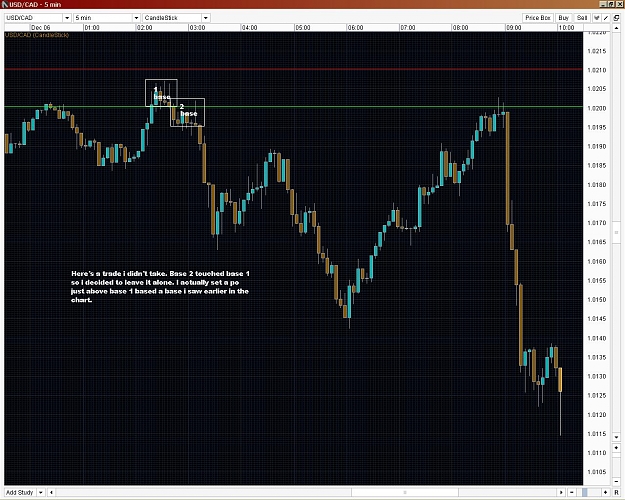Image resolution: width=625 pixels, height=500 pixels.
Task: Click the 1.0215 price axis label
Action: pyautogui.click(x=597, y=51)
